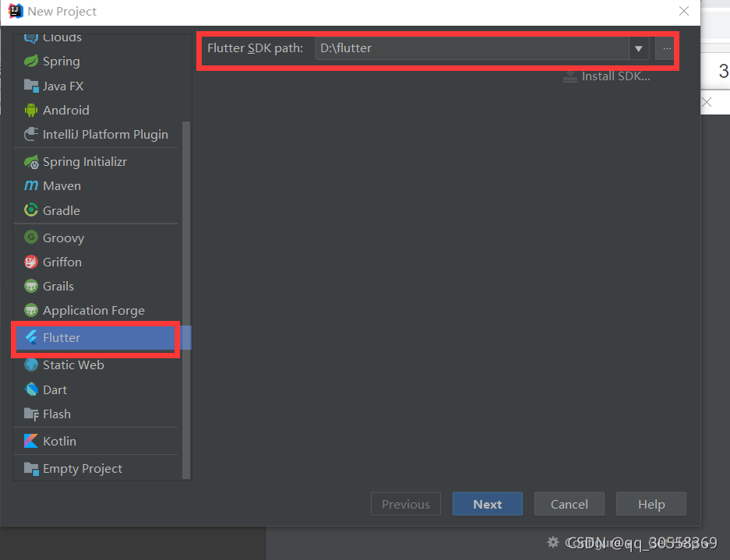Click the Next button

coord(488,504)
